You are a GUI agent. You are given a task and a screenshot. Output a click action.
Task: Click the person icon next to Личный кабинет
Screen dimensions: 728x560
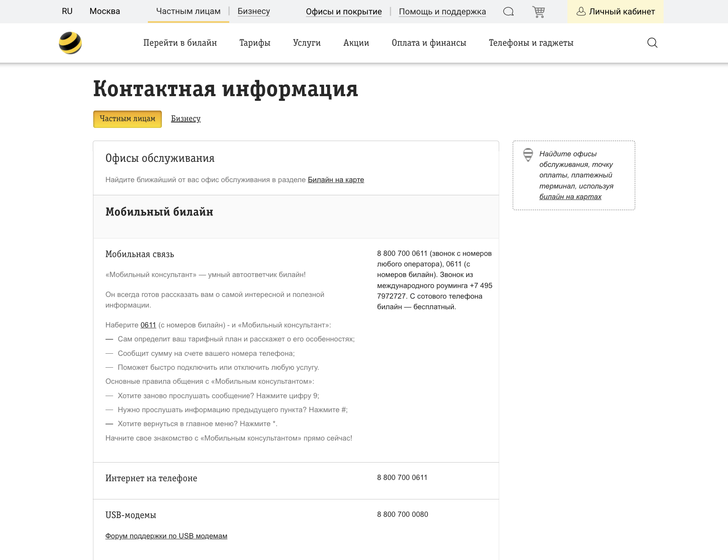580,11
